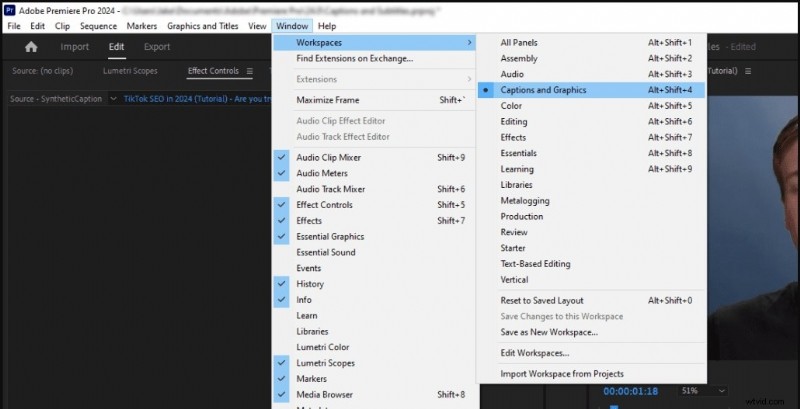Open Learn panel from Window menu
Image resolution: width=800 pixels, height=409 pixels.
coord(374,316)
